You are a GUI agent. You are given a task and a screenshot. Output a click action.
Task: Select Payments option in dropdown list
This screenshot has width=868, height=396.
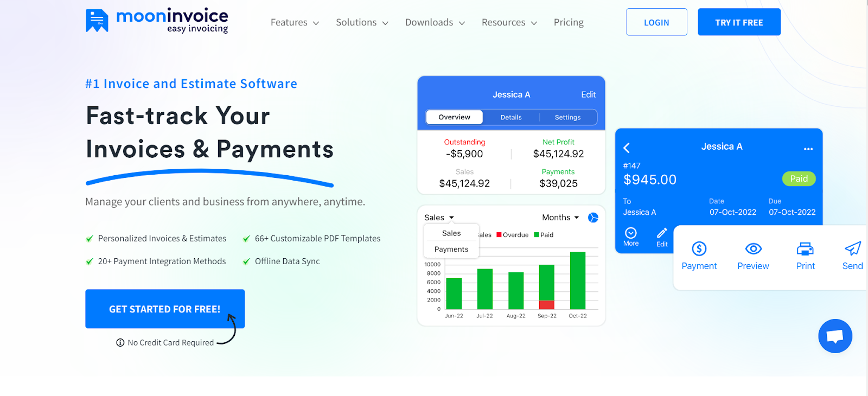[x=451, y=250]
